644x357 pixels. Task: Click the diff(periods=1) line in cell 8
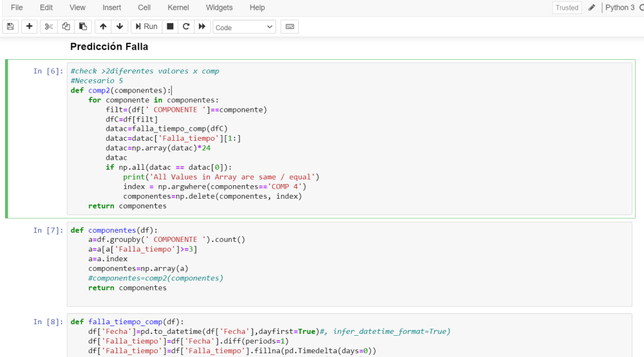(x=189, y=342)
